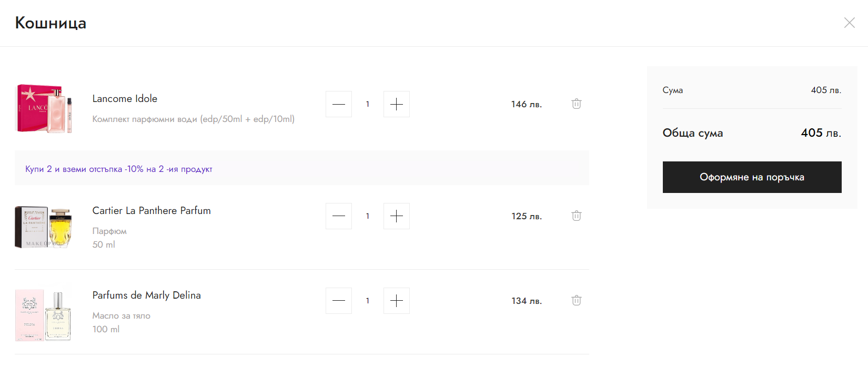Click the Parfums de Marly Delina image

pos(44,314)
